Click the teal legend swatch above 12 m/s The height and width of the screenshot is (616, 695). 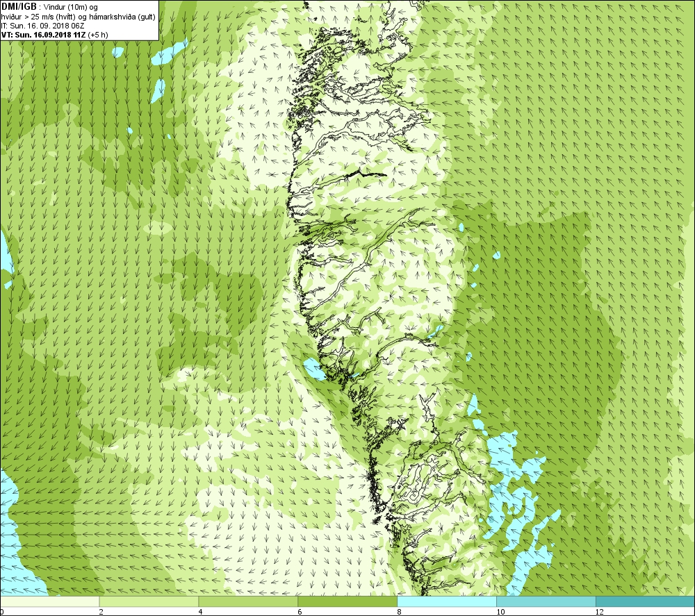point(646,601)
